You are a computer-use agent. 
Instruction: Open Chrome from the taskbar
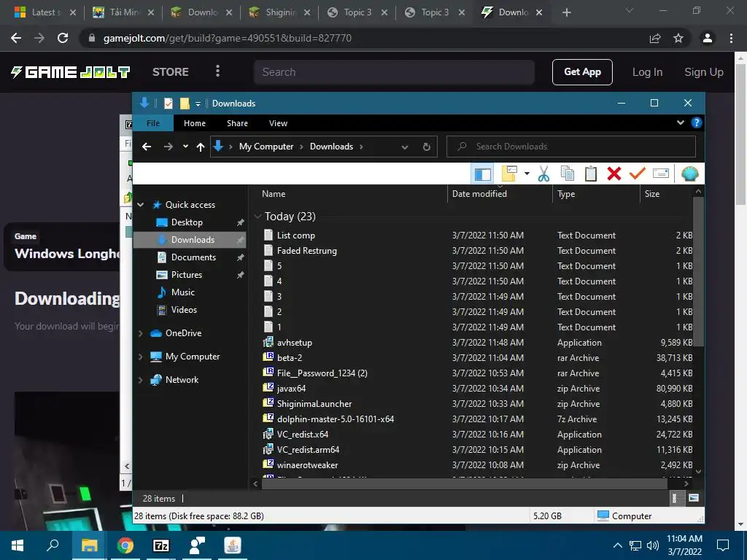click(x=125, y=545)
